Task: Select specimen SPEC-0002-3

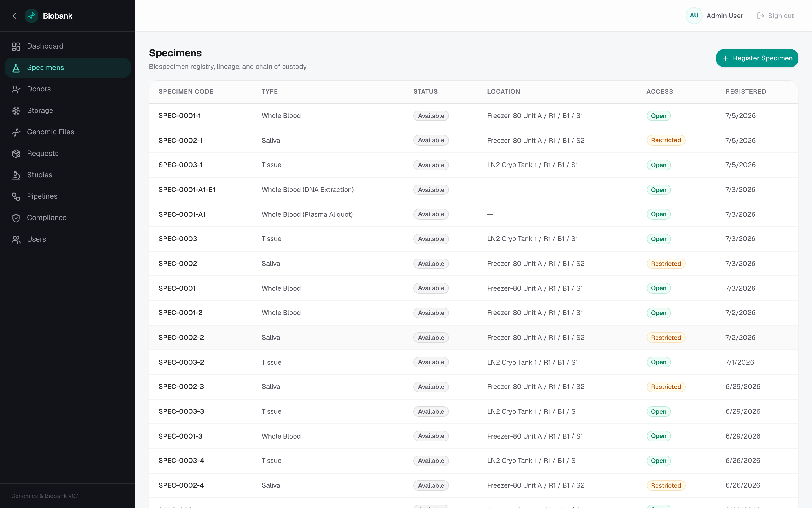Action: tap(181, 387)
